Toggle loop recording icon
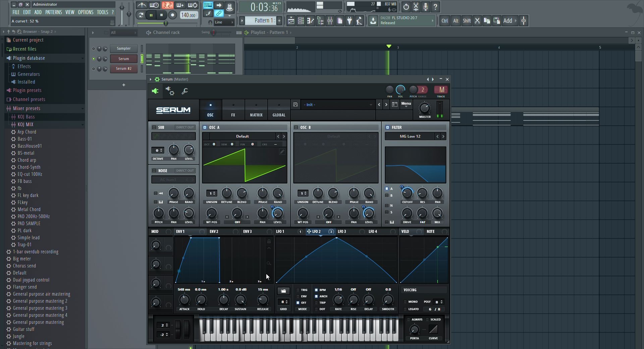The width and height of the screenshot is (644, 349). click(193, 5)
